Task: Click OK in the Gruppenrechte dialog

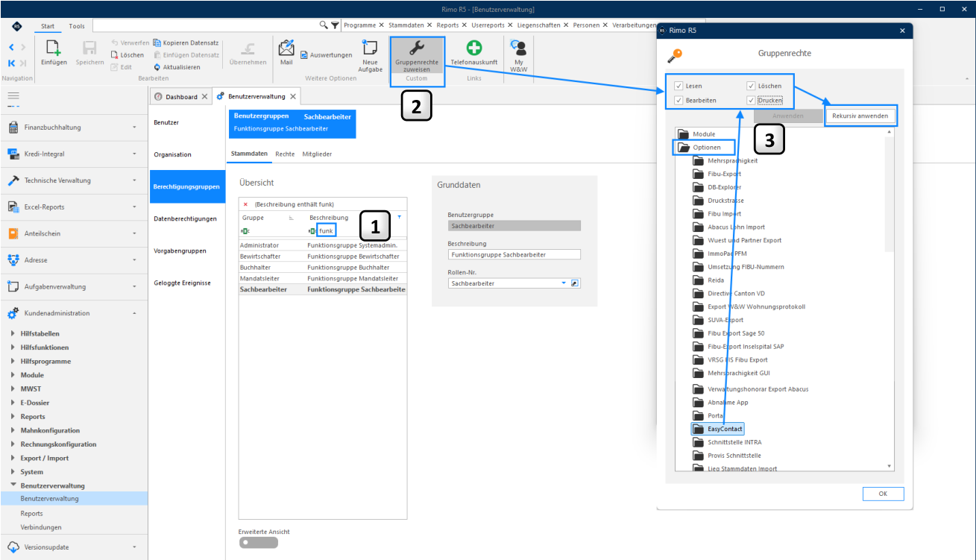Action: coord(883,494)
